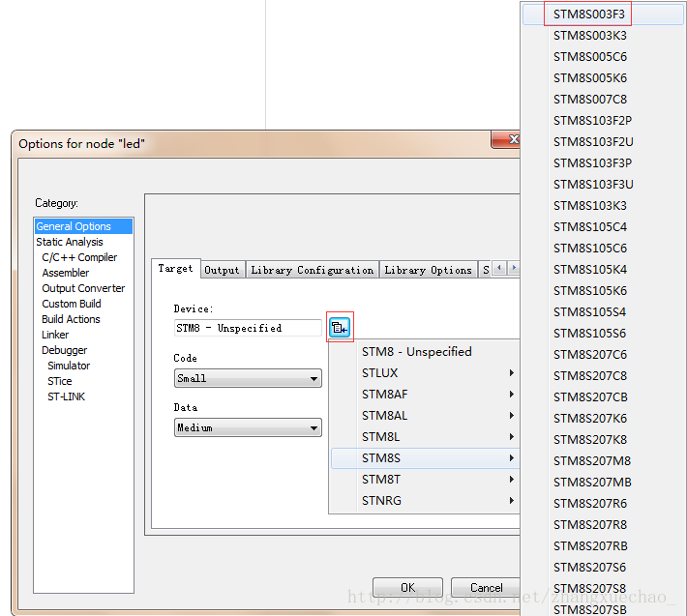Pick STM8S103K3 device from submenu
The height and width of the screenshot is (616, 687).
(603, 206)
